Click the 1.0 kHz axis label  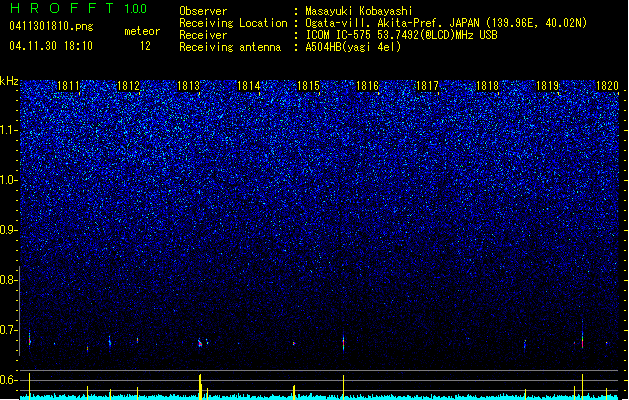click(8, 180)
